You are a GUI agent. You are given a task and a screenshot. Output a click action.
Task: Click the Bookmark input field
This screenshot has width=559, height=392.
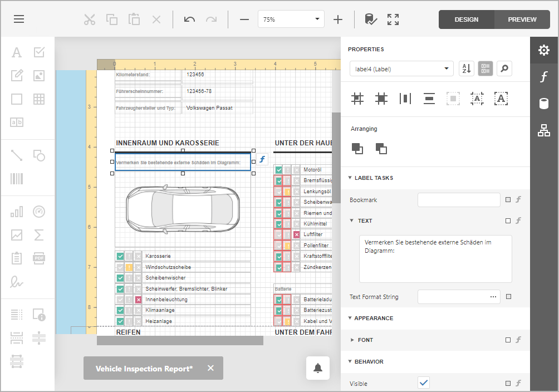pos(459,200)
